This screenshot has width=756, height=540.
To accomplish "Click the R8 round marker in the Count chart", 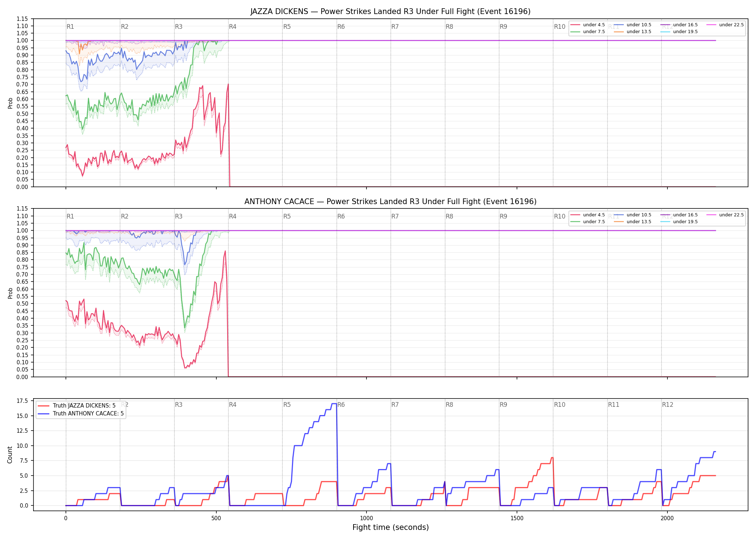I will click(x=449, y=405).
